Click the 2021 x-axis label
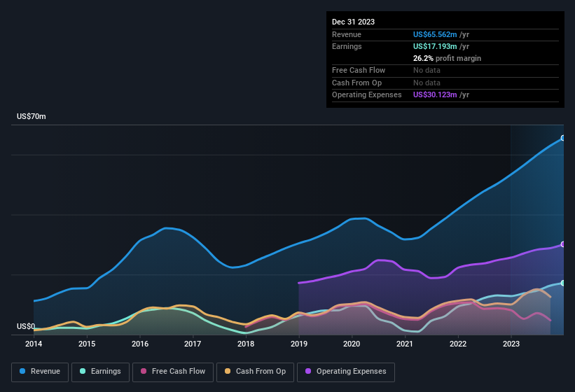The image size is (575, 392). pyautogui.click(x=405, y=344)
